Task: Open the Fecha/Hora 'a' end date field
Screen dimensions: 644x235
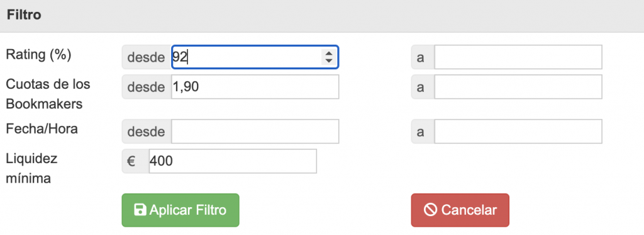Action: point(518,132)
